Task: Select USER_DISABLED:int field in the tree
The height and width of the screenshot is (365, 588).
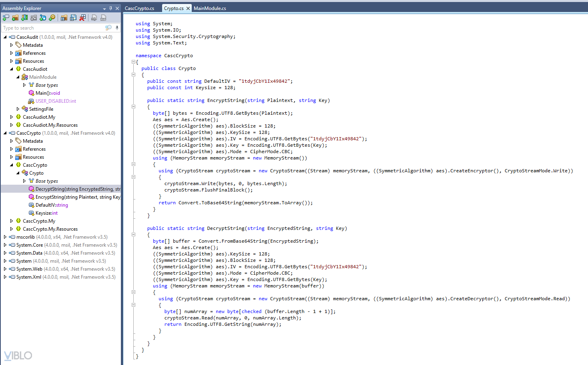Action: coord(56,101)
